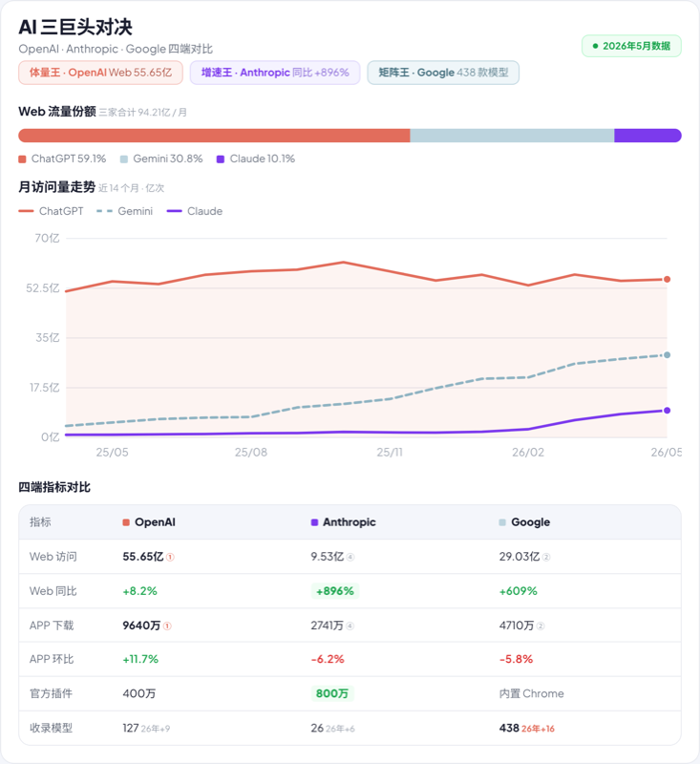Viewport: 700px width, 764px height.
Task: Click the 25/11 x-axis label
Action: pos(390,453)
